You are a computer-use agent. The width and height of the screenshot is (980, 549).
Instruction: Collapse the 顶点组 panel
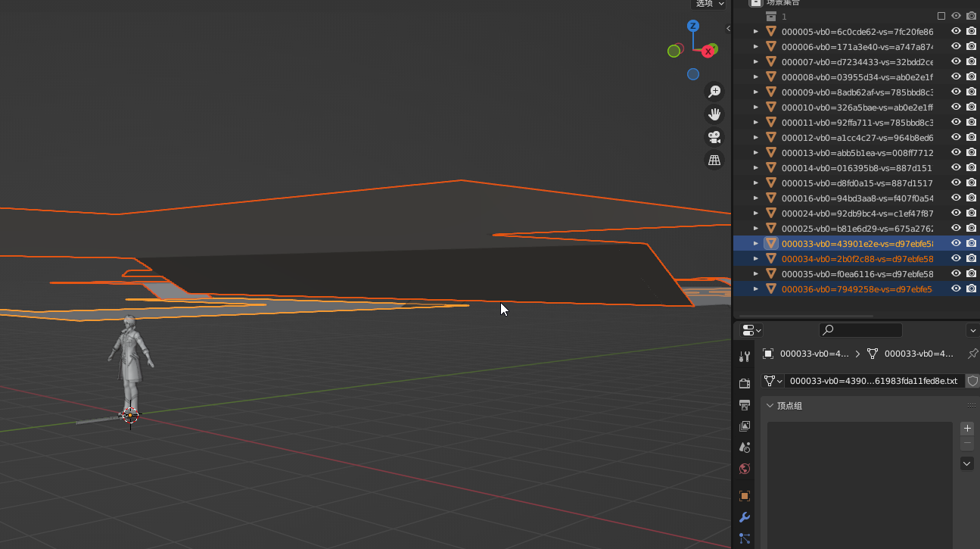(770, 406)
